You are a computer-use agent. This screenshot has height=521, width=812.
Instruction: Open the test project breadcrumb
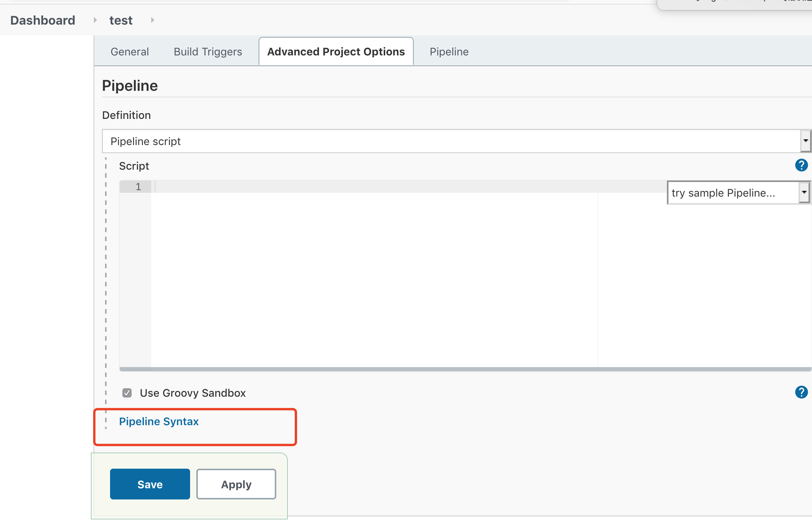click(121, 20)
